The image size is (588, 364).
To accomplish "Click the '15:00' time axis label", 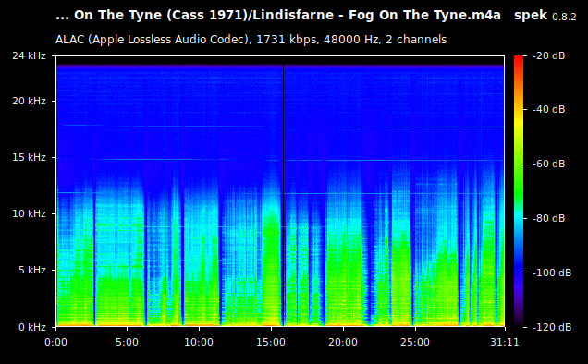I will click(271, 342).
